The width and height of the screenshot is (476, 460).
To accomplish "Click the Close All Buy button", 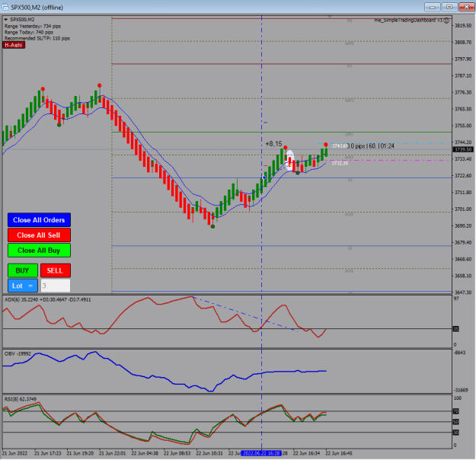I will (39, 251).
